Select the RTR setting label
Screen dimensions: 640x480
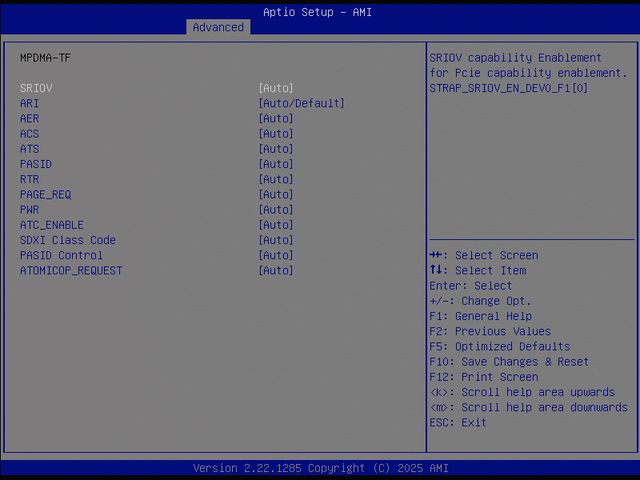pyautogui.click(x=29, y=179)
